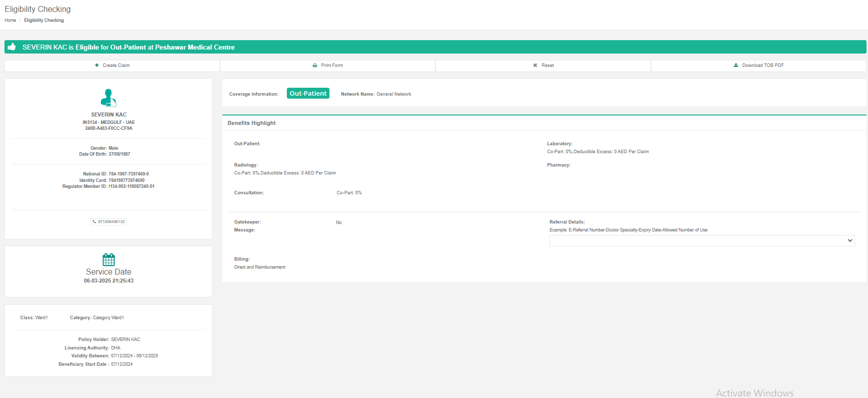
Task: Click the green Out-Patient coverage badge
Action: [x=308, y=94]
